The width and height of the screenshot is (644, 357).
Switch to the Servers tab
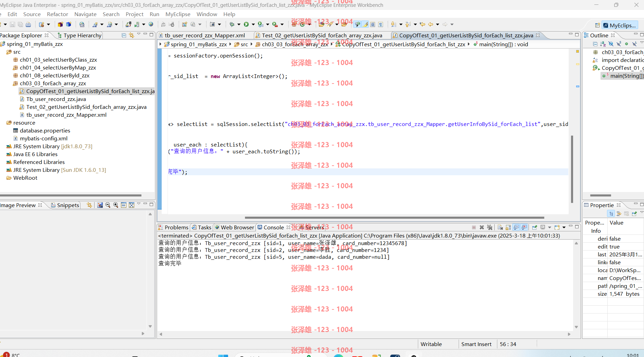tap(311, 227)
